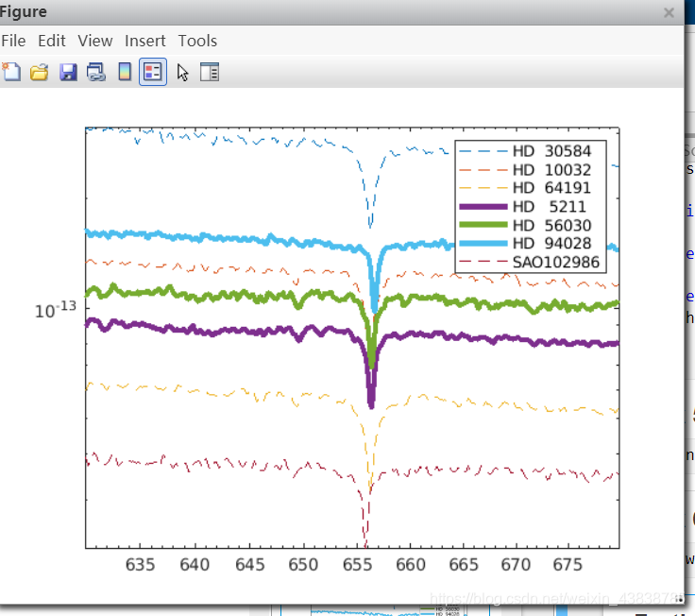Screen dimensions: 695x616
Task: Click the light blue HD 94028 legend line sample
Action: pos(482,244)
